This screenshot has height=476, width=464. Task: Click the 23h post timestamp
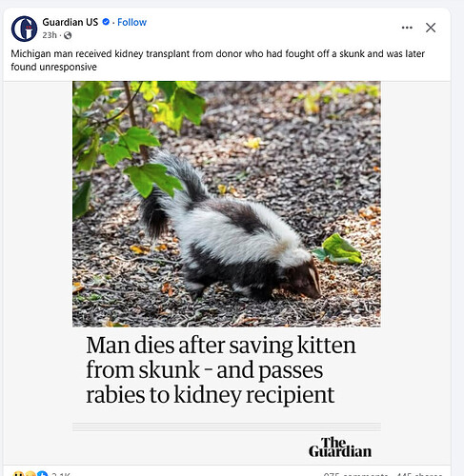50,35
